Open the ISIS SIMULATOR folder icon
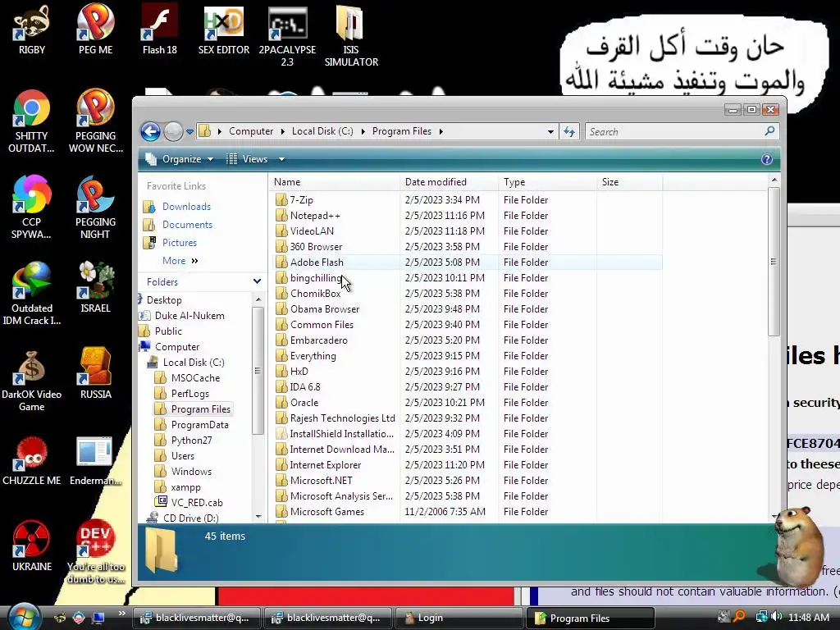The width and height of the screenshot is (840, 630). 351,36
